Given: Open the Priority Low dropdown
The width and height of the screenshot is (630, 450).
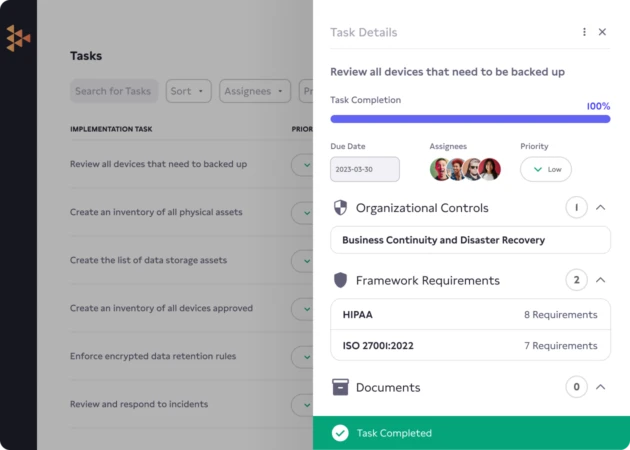Looking at the screenshot, I should click(x=546, y=169).
